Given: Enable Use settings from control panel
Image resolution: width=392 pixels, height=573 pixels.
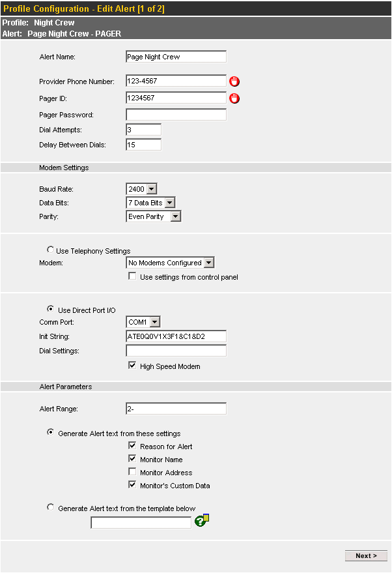Looking at the screenshot, I should coord(132,276).
